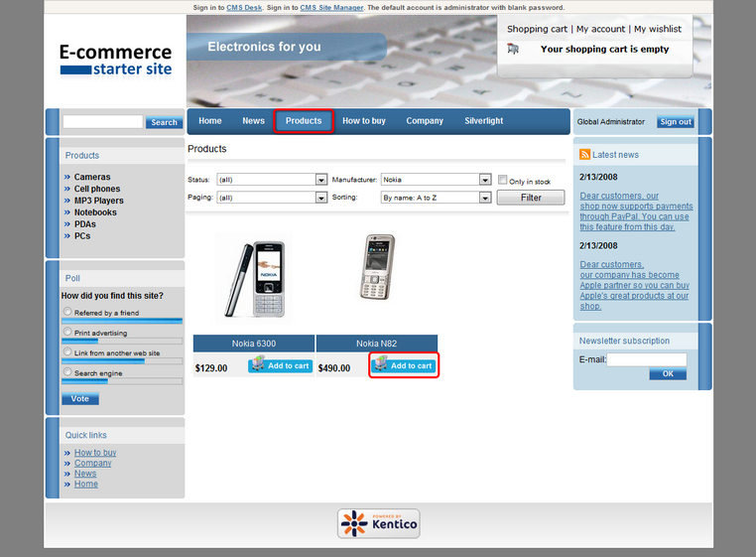Click OK to subscribe to newsletter
The image size is (756, 557).
[x=668, y=373]
